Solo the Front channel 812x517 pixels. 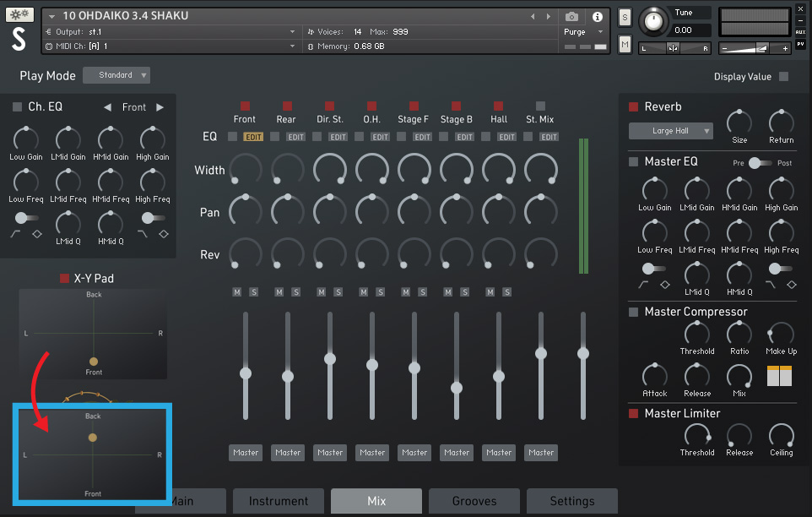254,292
